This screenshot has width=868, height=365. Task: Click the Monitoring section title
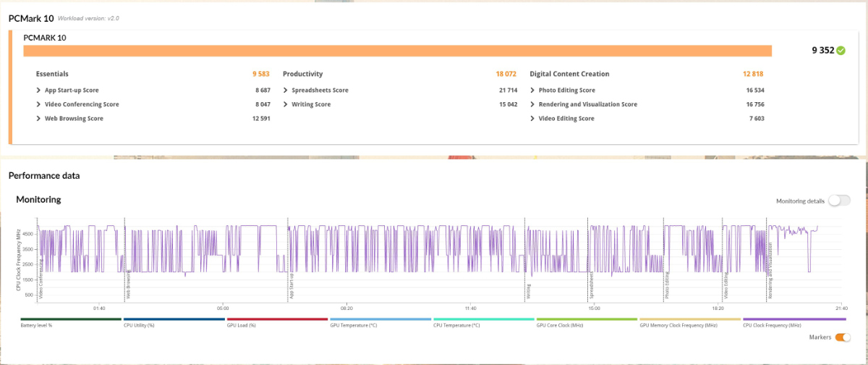click(38, 199)
